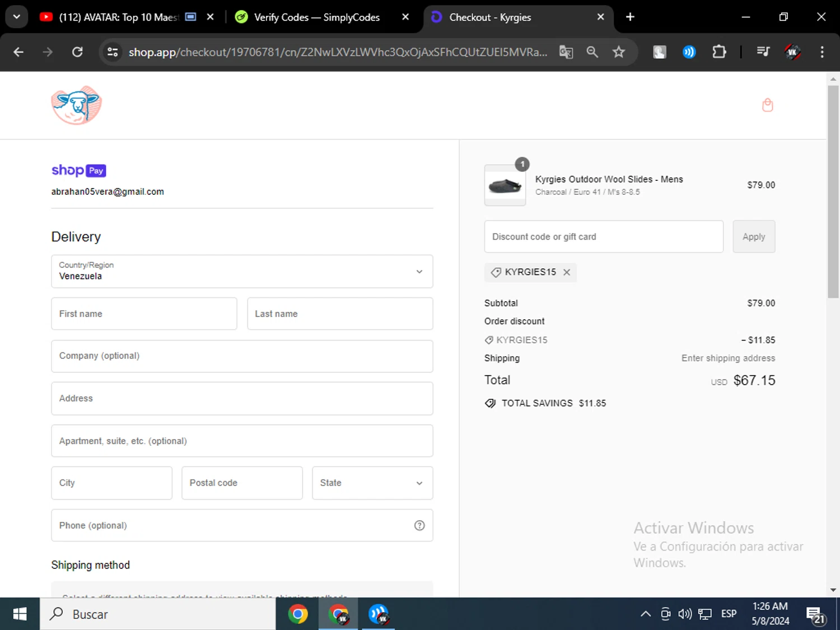Click the Shop Pay logo
This screenshot has width=840, height=630.
pos(78,170)
